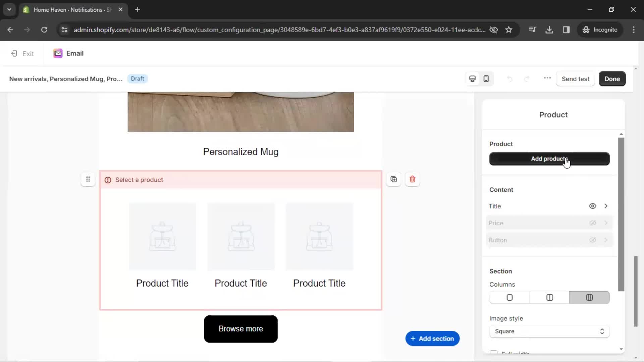
Task: Open more options menu
Action: [547, 79]
